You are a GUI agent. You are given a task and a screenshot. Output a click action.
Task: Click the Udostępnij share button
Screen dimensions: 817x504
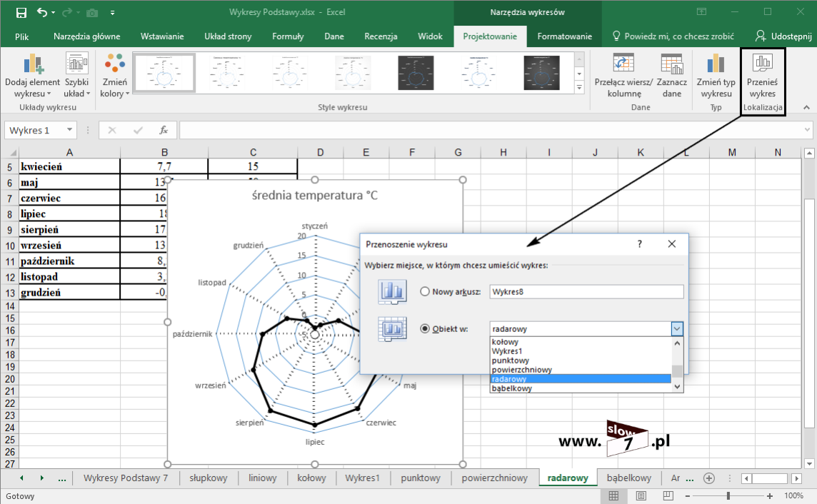[x=783, y=36]
